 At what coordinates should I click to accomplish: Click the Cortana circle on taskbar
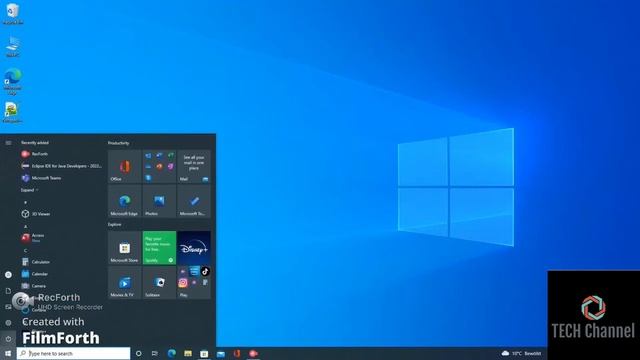[x=138, y=353]
